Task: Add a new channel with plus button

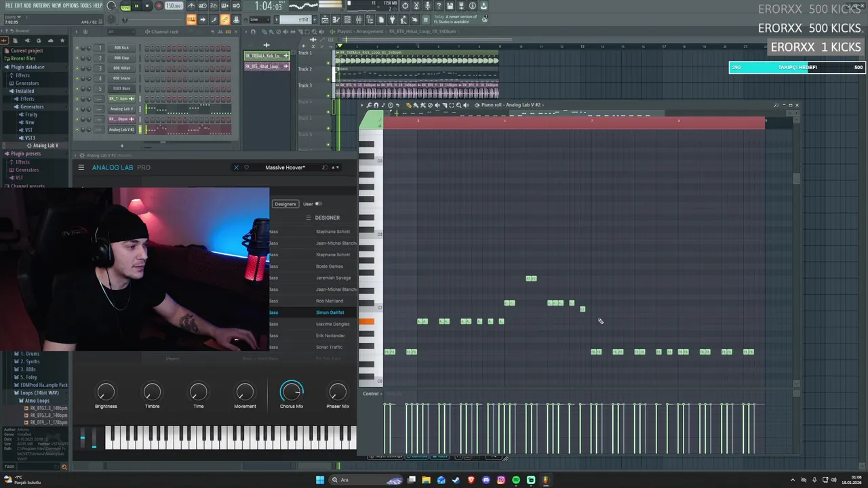Action: click(x=122, y=145)
